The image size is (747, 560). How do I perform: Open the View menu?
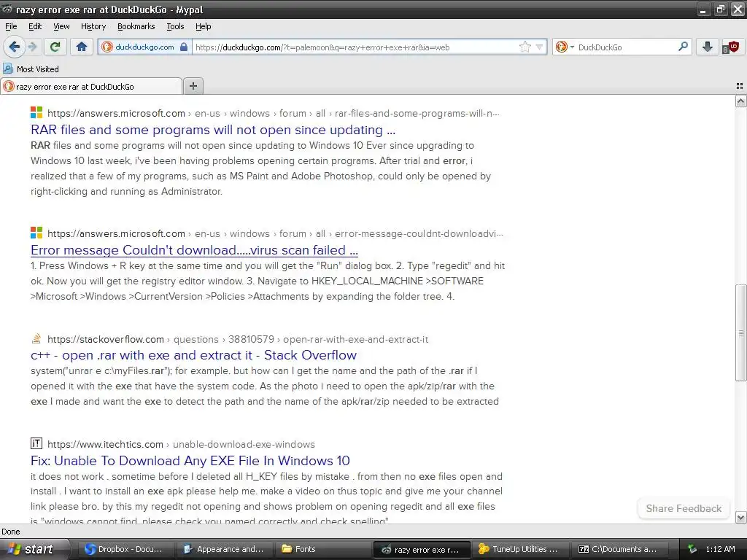pos(61,26)
